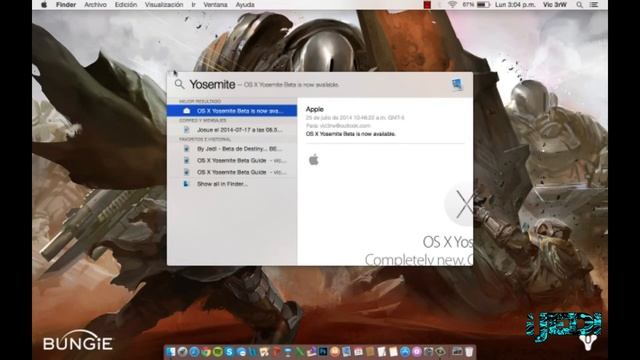Open Finder from the Dock
Screen dimensions: 640x360
170,351
